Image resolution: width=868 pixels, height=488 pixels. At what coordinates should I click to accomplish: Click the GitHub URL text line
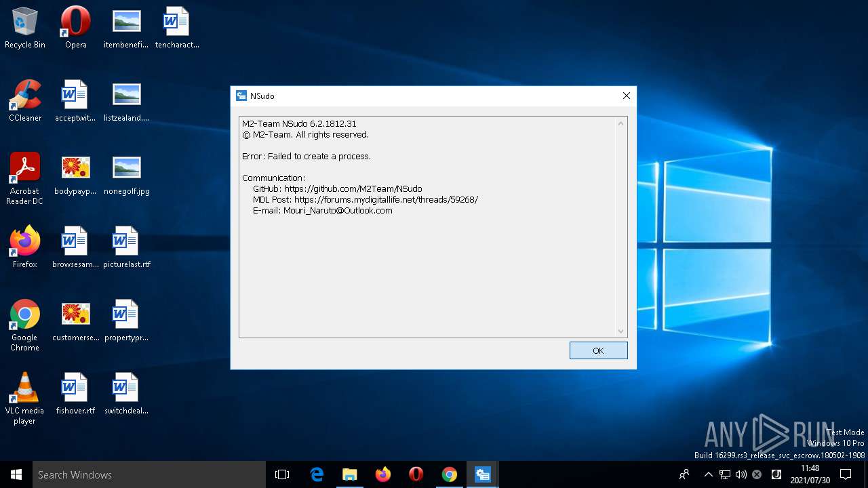coord(337,188)
